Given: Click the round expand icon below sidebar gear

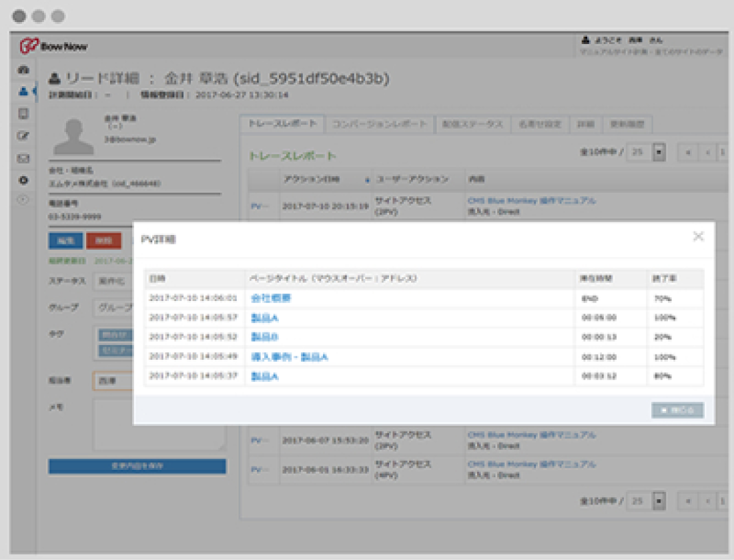Looking at the screenshot, I should (23, 200).
